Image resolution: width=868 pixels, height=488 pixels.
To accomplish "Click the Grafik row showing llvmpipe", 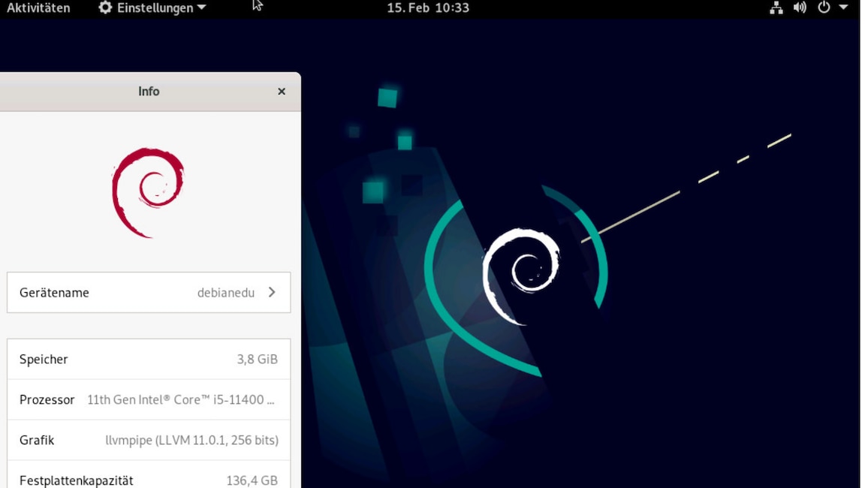I will (149, 440).
